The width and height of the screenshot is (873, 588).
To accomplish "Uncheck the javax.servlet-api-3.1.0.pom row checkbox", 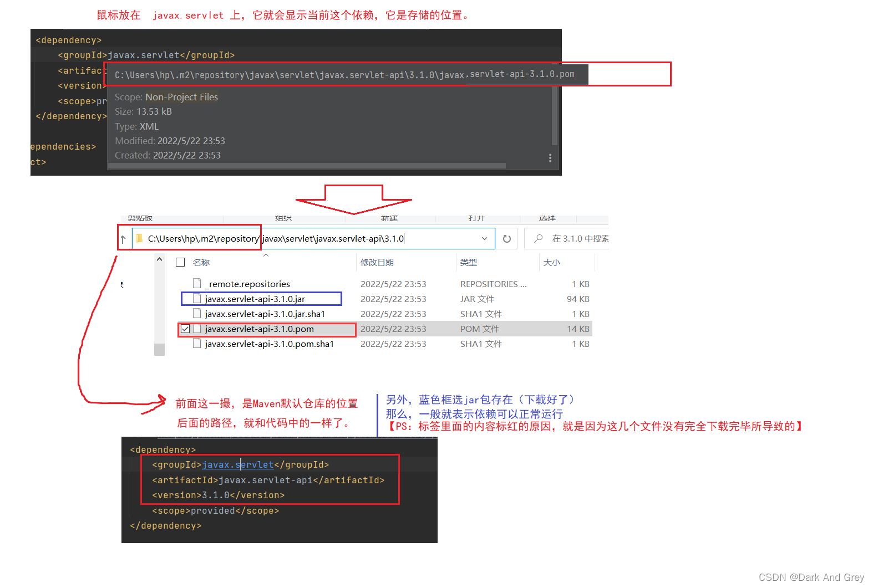I will point(185,329).
